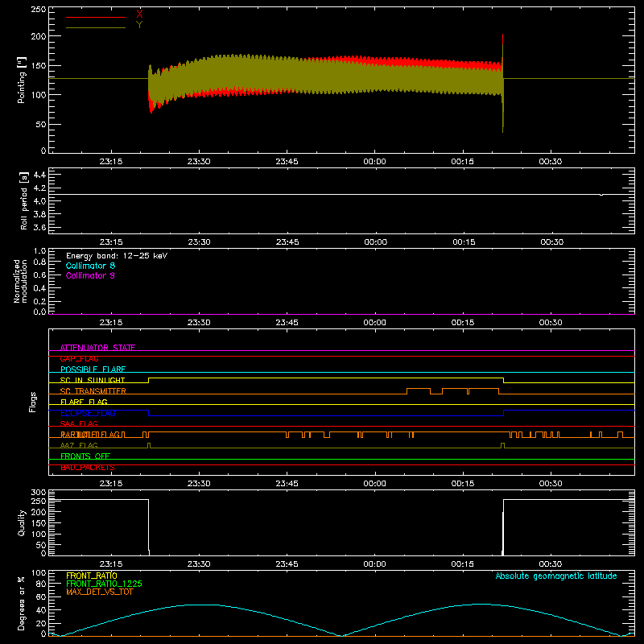Select the ATTENUATOR_STATE flag label

97,348
